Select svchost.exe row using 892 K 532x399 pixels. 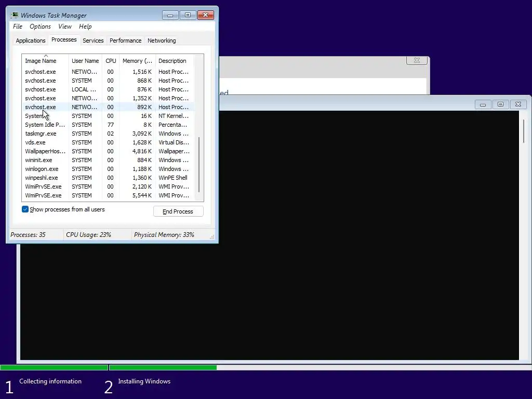click(x=108, y=107)
